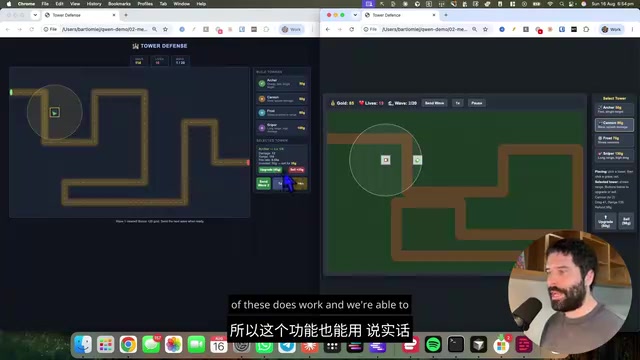Viewport: 640px width, 360px height.
Task: Open new tab in left Chrome window
Action: tap(126, 15)
